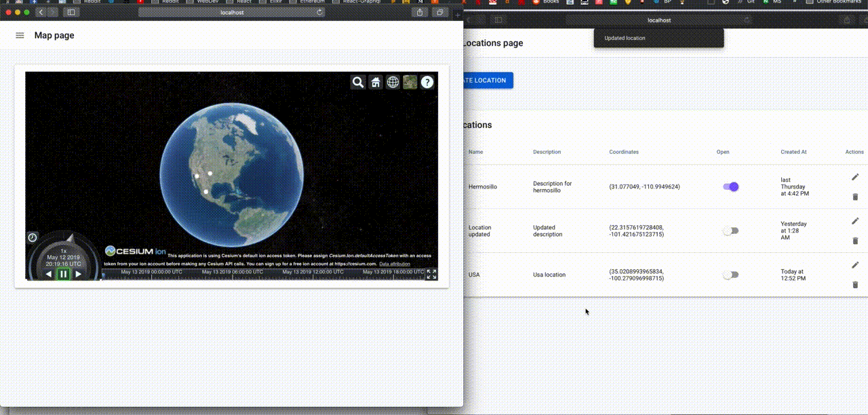Viewport: 868px width, 415px height.
Task: Delete the USA location
Action: coord(855,285)
